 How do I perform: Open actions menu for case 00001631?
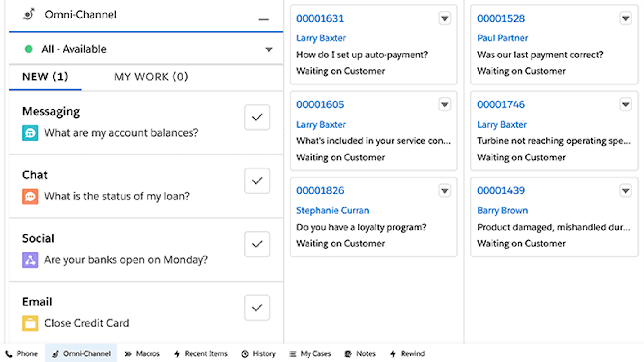coord(444,18)
